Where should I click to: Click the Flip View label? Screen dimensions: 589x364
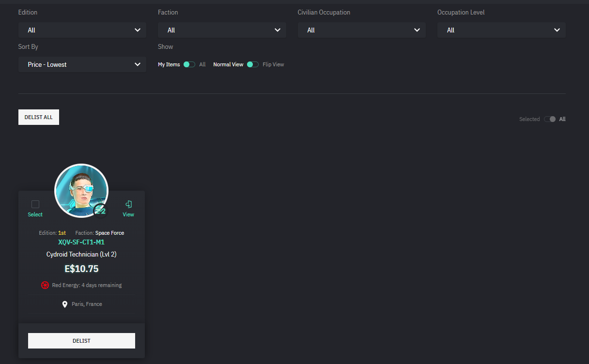click(x=273, y=64)
